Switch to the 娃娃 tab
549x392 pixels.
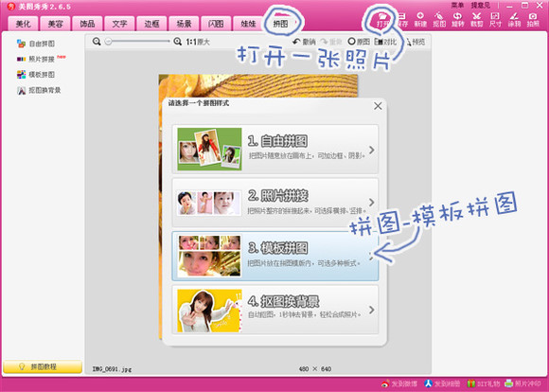coord(248,24)
